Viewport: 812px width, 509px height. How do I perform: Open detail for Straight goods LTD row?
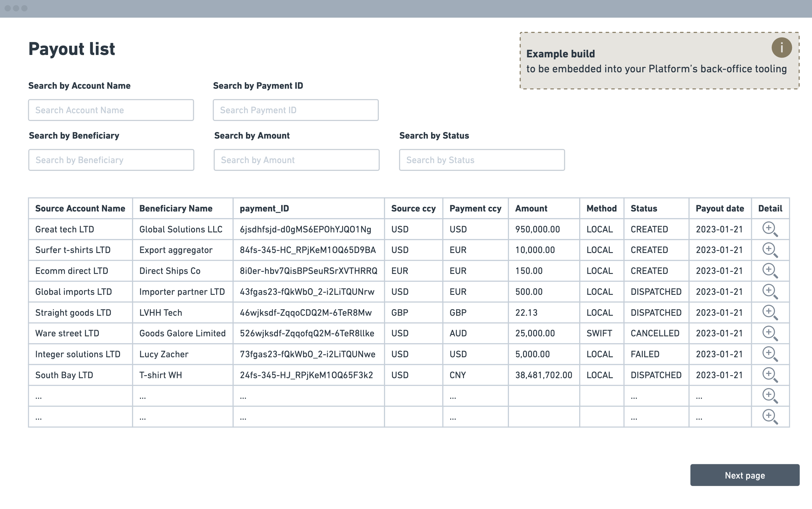769,312
